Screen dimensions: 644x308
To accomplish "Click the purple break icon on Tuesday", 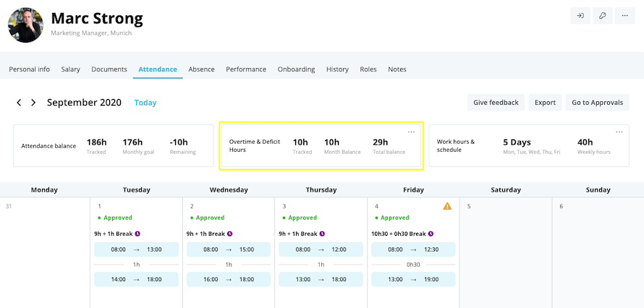I will (137, 234).
